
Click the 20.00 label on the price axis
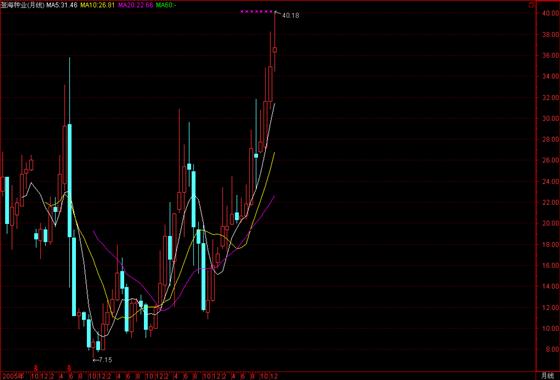coord(550,223)
